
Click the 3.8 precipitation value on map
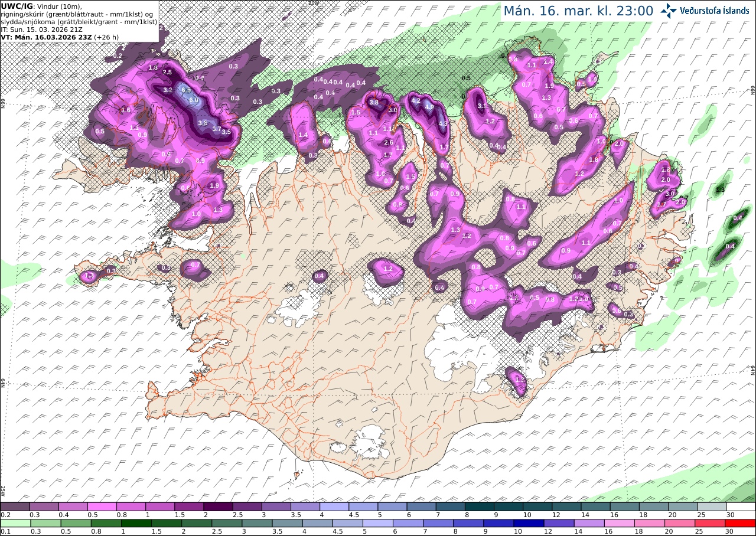pos(373,103)
